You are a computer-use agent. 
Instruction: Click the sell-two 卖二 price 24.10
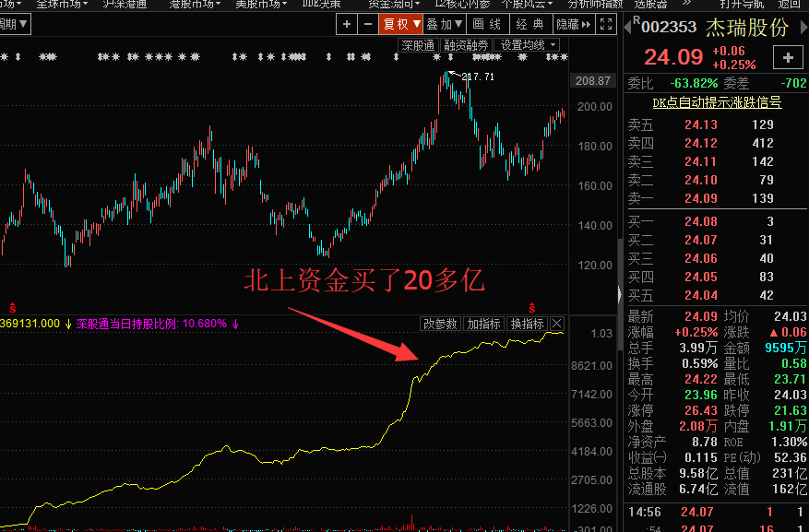[x=701, y=180]
